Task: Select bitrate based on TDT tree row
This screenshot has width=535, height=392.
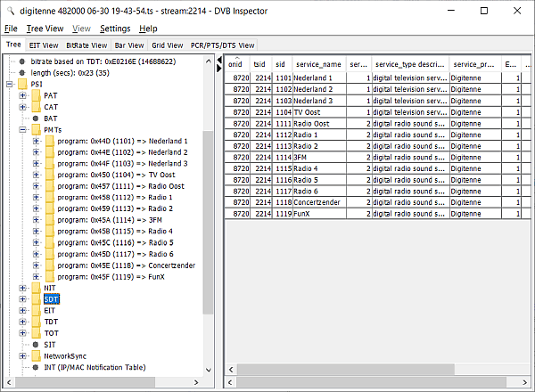Action: click(x=103, y=61)
